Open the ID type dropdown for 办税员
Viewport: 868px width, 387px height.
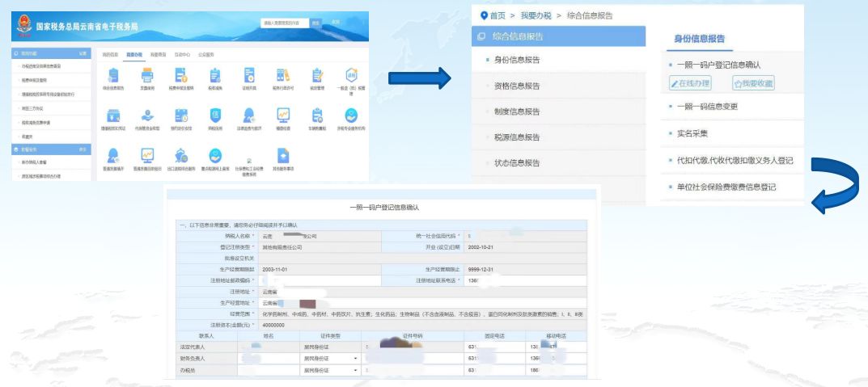(x=330, y=370)
